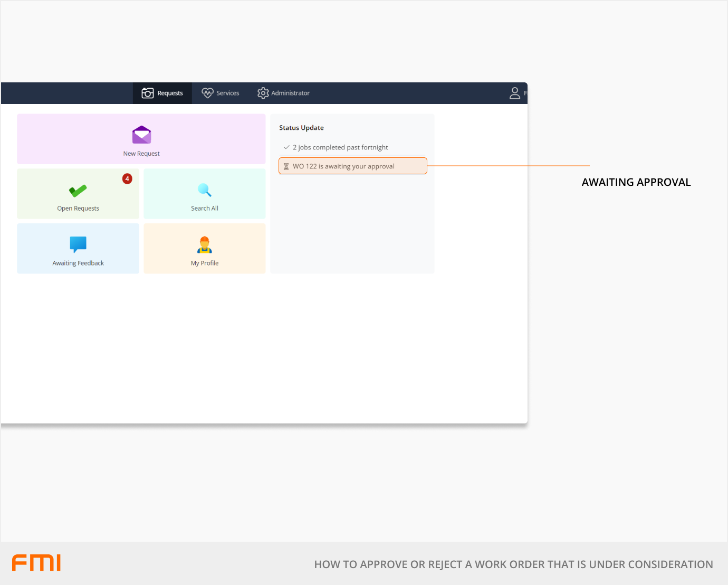Open the green checkmark Open Requests icon
The width and height of the screenshot is (728, 585).
78,191
